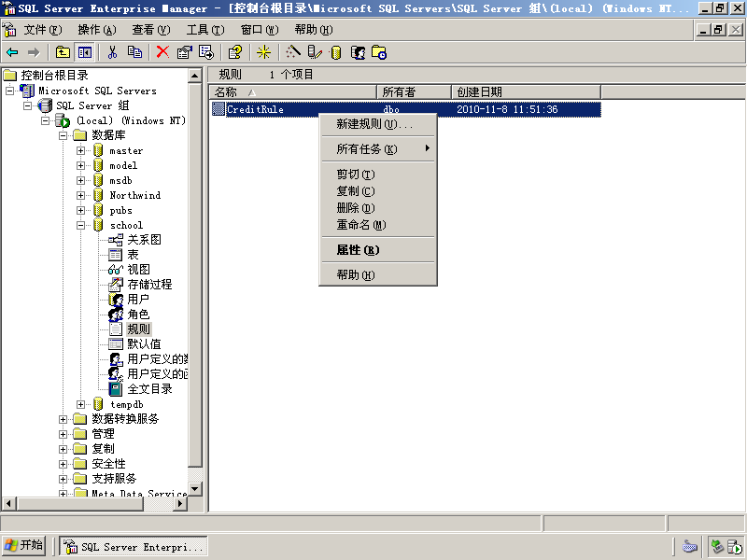Screen dimensions: 747x560
Task: Choose 帮助 from the context menu
Action: click(x=378, y=274)
